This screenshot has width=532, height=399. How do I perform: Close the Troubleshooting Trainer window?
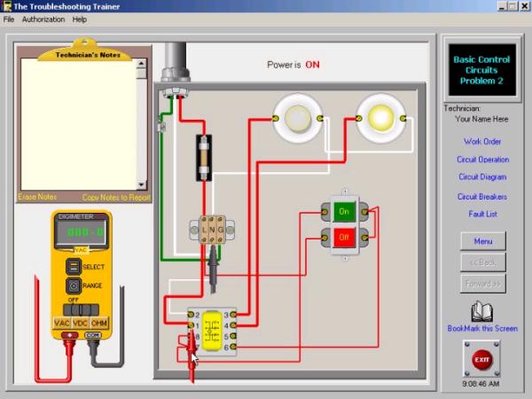point(525,6)
